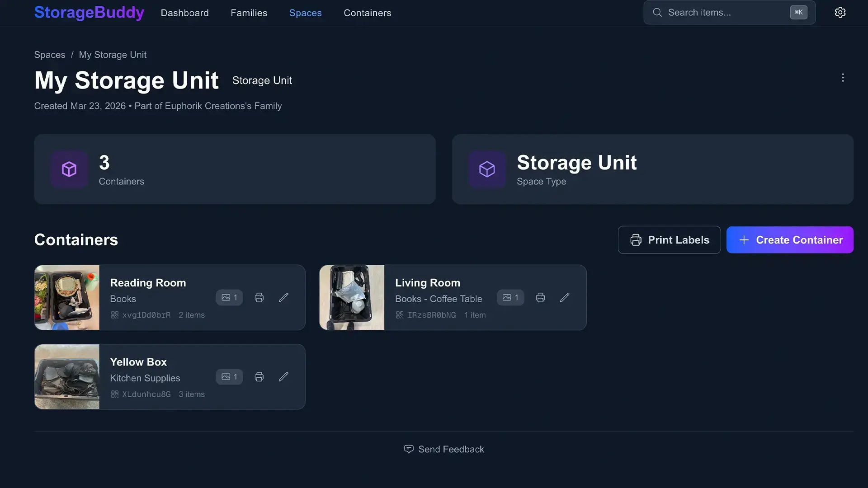Open the Dashboard from the navigation
Screen dimensions: 868x488
(x=185, y=13)
